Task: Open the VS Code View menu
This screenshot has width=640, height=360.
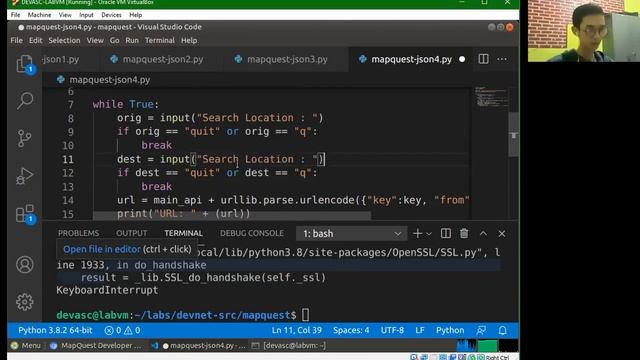Action: tap(95, 40)
